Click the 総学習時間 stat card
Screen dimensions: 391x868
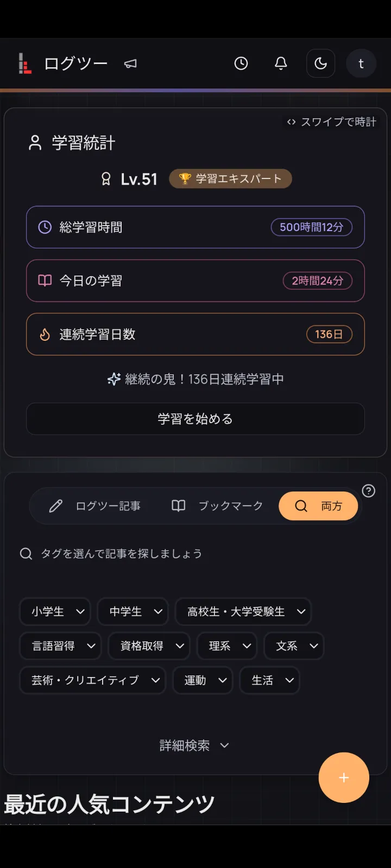pyautogui.click(x=195, y=227)
